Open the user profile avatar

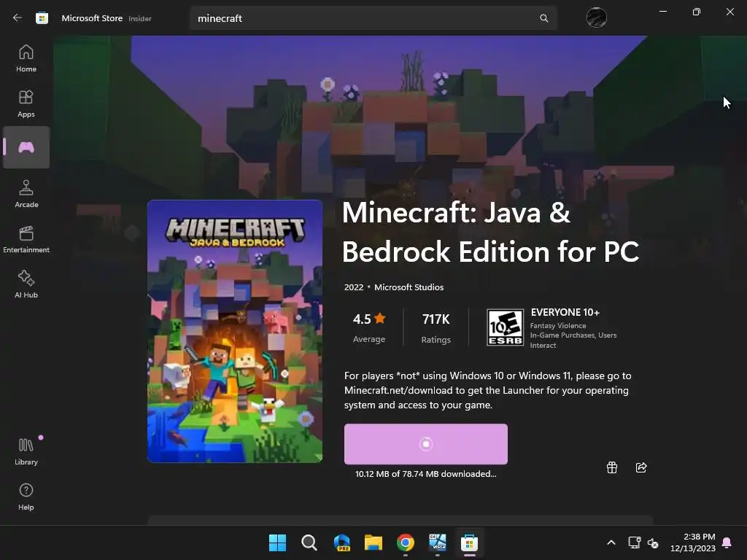596,18
